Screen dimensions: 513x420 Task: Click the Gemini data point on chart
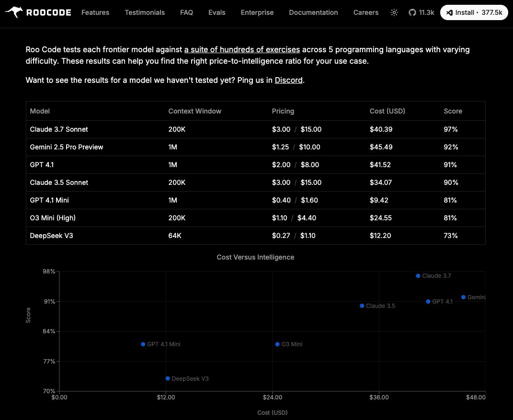463,297
